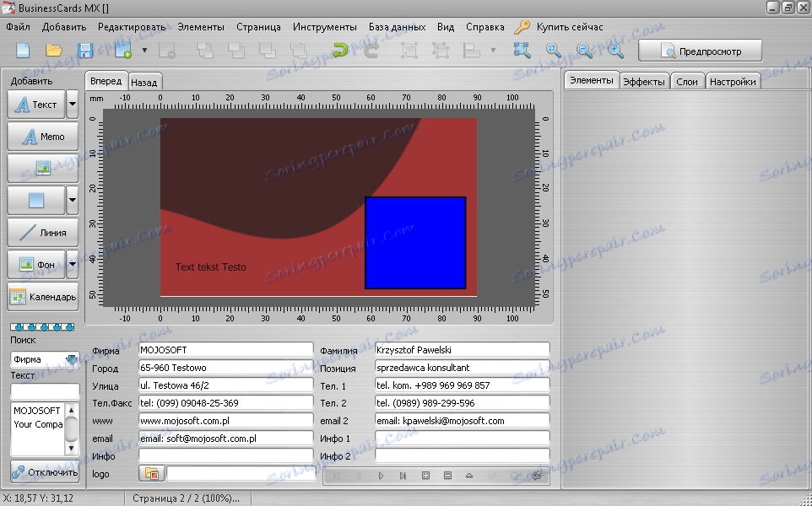Screen dimensions: 812x506
Task: Switch to the Назад tab
Action: (x=143, y=82)
